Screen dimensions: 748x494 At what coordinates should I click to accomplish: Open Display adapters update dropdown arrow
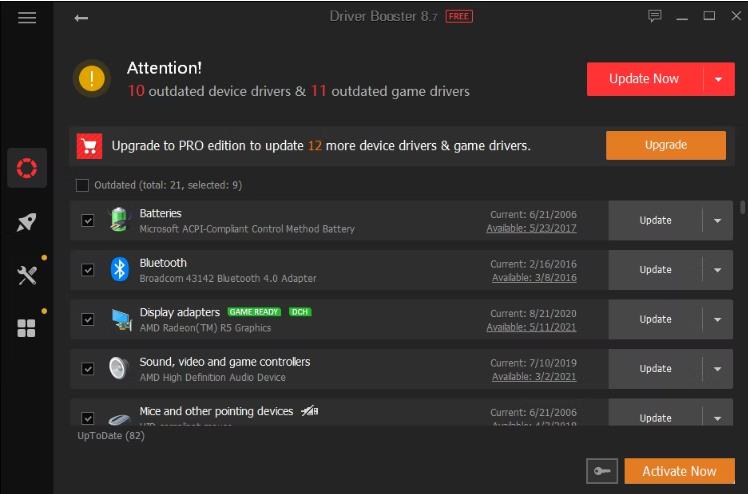click(x=717, y=319)
